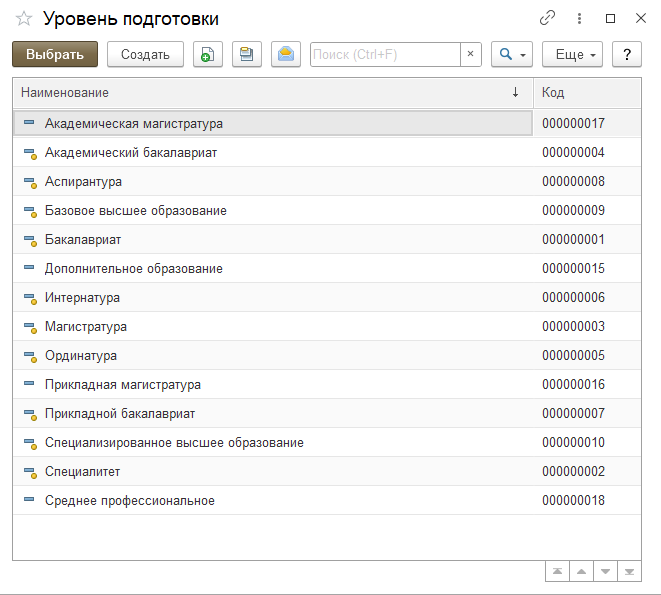
Task: Click the sort arrow in Наименование header
Action: pyautogui.click(x=515, y=92)
